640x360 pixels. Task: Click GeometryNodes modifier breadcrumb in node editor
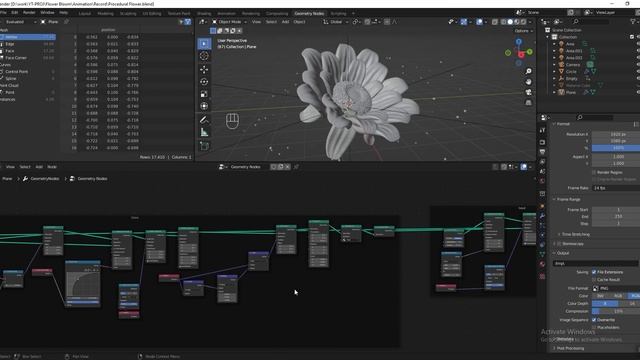click(42, 179)
